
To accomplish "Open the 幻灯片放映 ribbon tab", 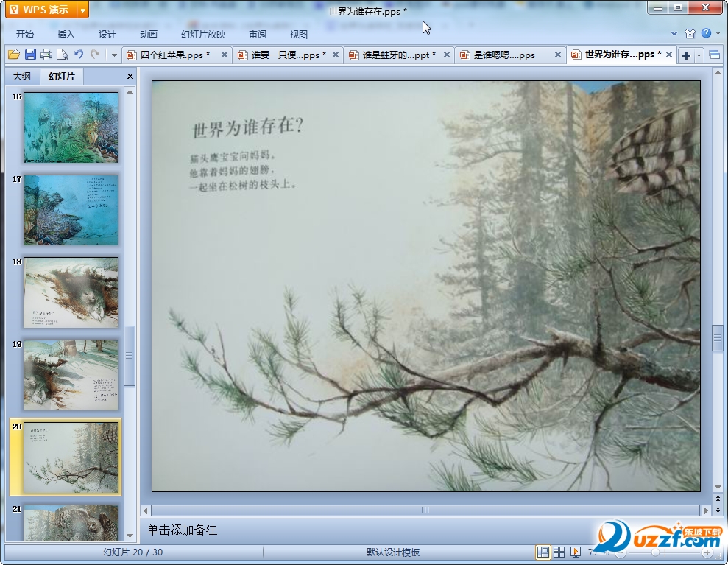I will (203, 35).
